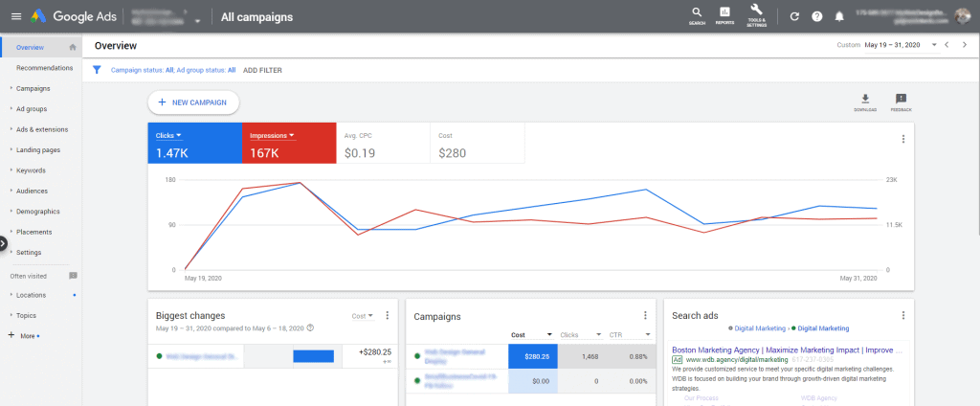Click ADD FILTER

[x=262, y=70]
